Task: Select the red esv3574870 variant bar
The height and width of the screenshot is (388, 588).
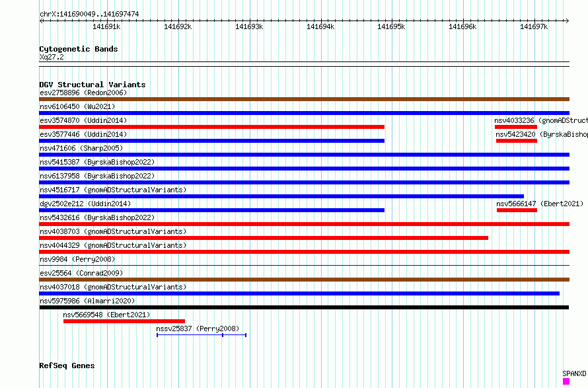Action: 212,127
